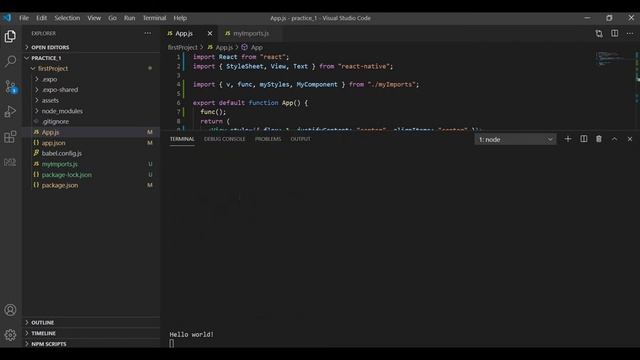Switch to the App.js editor tab

coord(190,33)
